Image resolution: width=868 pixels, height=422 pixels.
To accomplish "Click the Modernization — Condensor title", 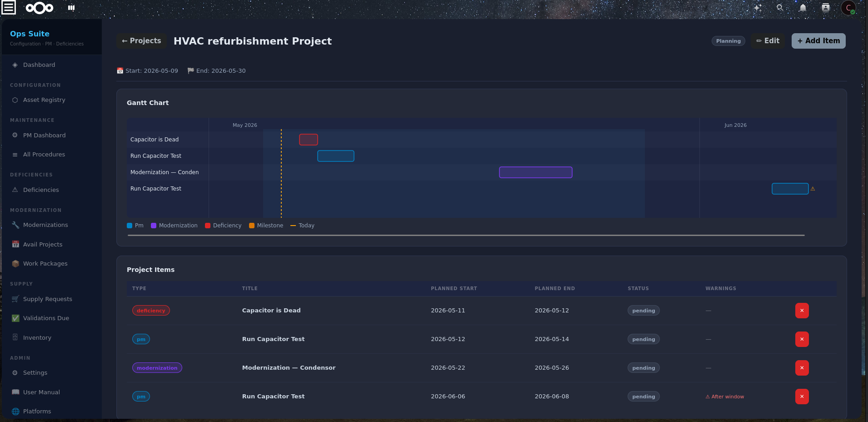I will pyautogui.click(x=289, y=368).
